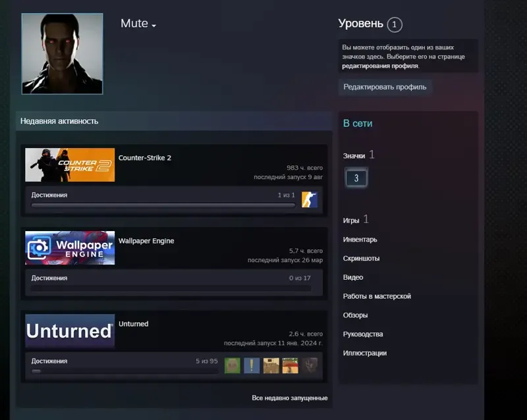Open the tan brown third Unturned achievement icon
Viewport: 527px width, 420px height.
tap(271, 365)
